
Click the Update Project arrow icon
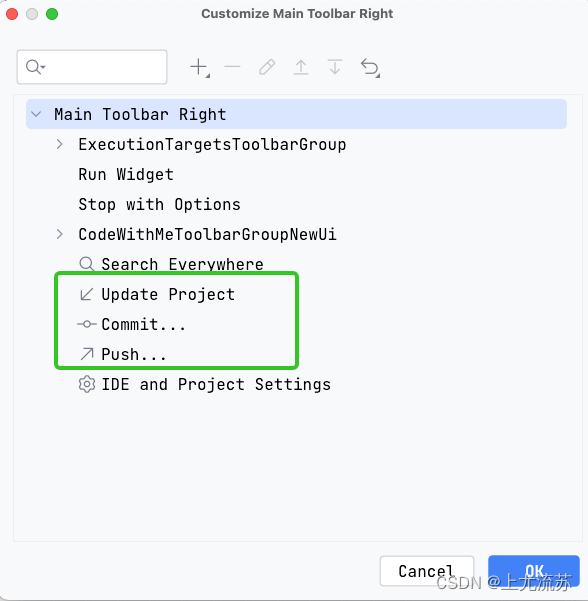[x=87, y=294]
